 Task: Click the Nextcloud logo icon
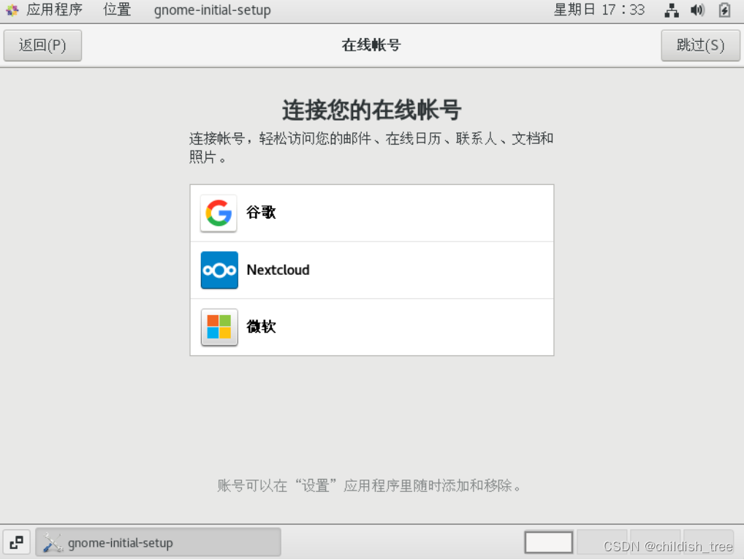[x=219, y=270]
